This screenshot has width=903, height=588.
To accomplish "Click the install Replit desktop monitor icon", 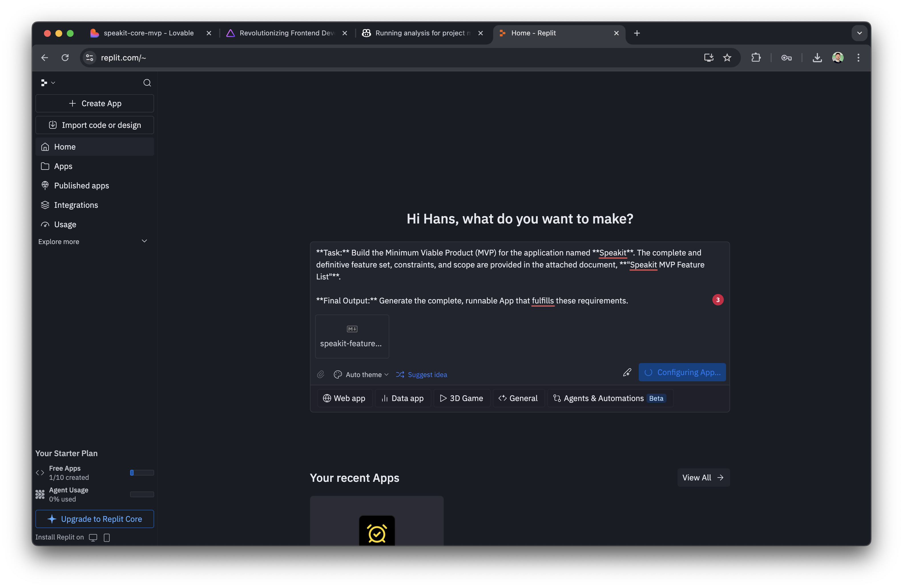I will click(93, 537).
